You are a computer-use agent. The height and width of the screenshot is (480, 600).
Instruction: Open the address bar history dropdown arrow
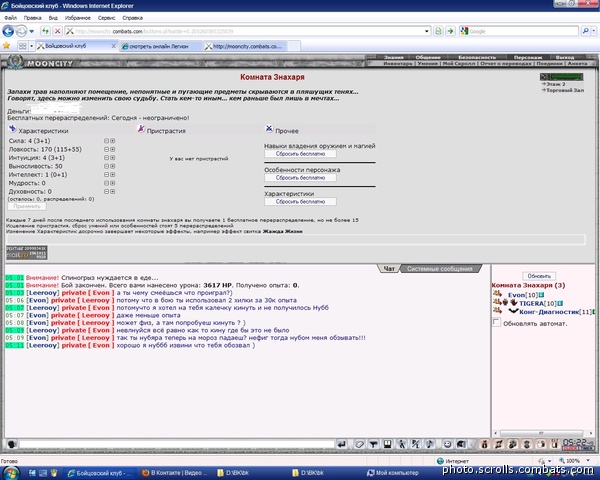[x=427, y=31]
